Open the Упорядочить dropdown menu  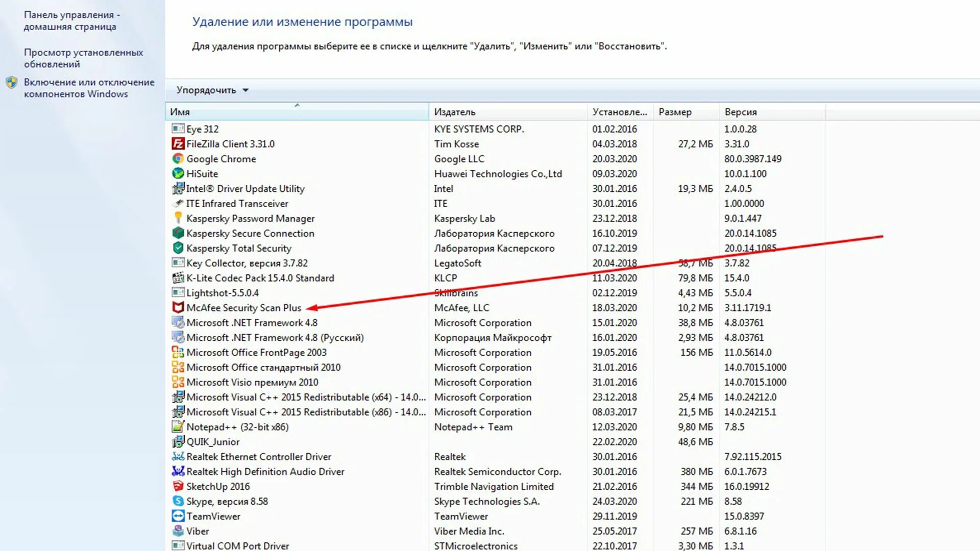212,90
